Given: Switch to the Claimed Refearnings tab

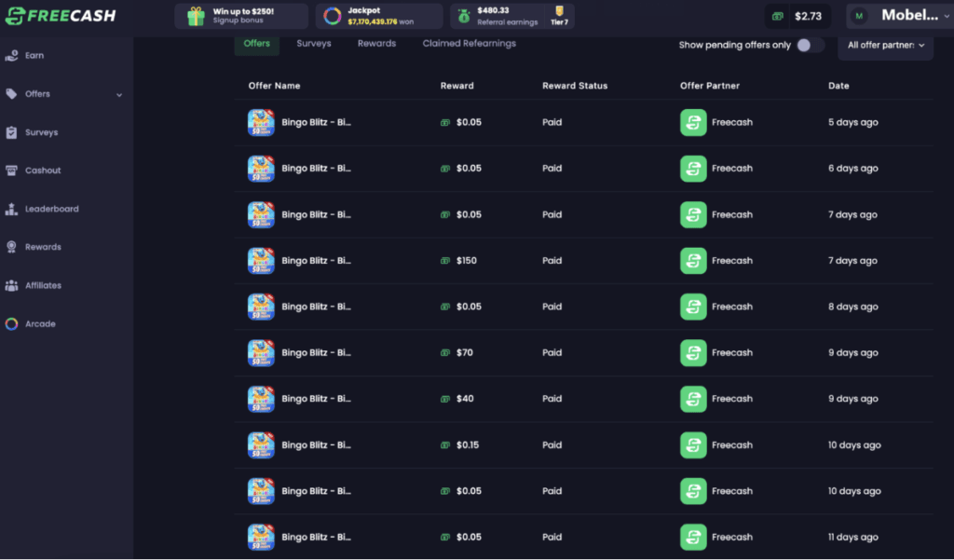Looking at the screenshot, I should [470, 44].
